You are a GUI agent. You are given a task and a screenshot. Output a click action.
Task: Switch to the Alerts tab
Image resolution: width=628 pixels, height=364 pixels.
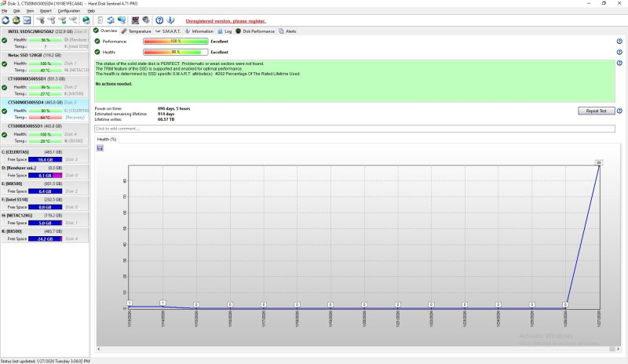[287, 31]
